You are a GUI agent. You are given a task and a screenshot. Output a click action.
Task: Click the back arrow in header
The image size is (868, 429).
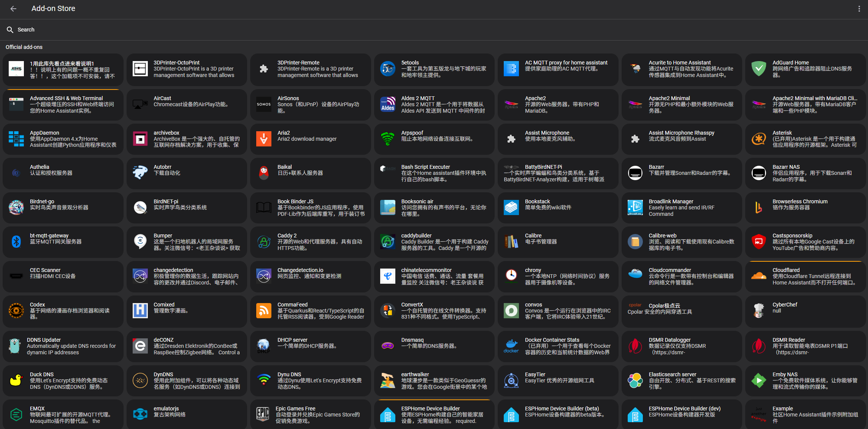13,9
